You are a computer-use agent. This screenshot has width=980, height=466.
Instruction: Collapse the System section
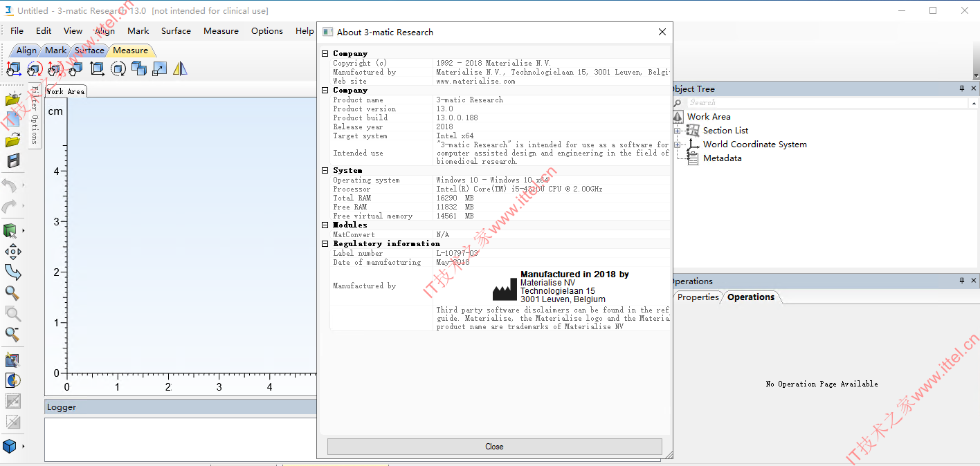point(325,170)
